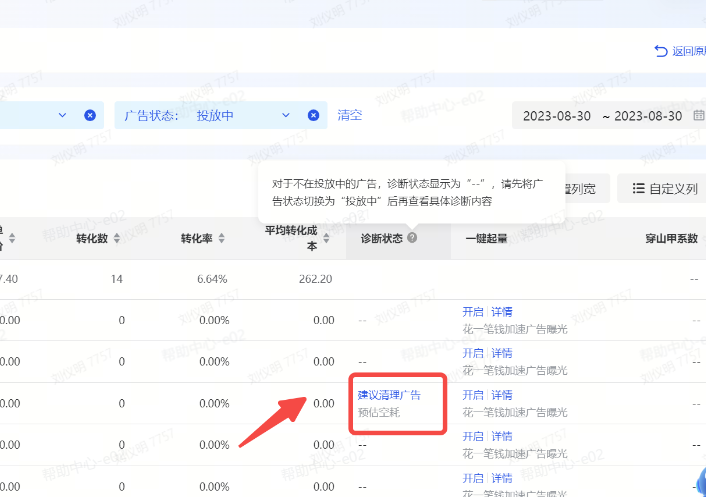Click the blue assistant bubble at bottom right
The height and width of the screenshot is (497, 706).
(x=700, y=482)
